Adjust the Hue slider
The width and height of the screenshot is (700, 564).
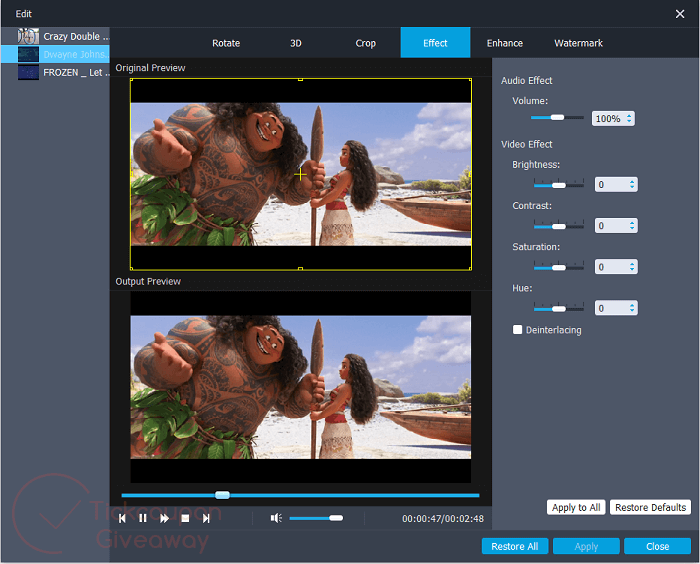click(558, 308)
